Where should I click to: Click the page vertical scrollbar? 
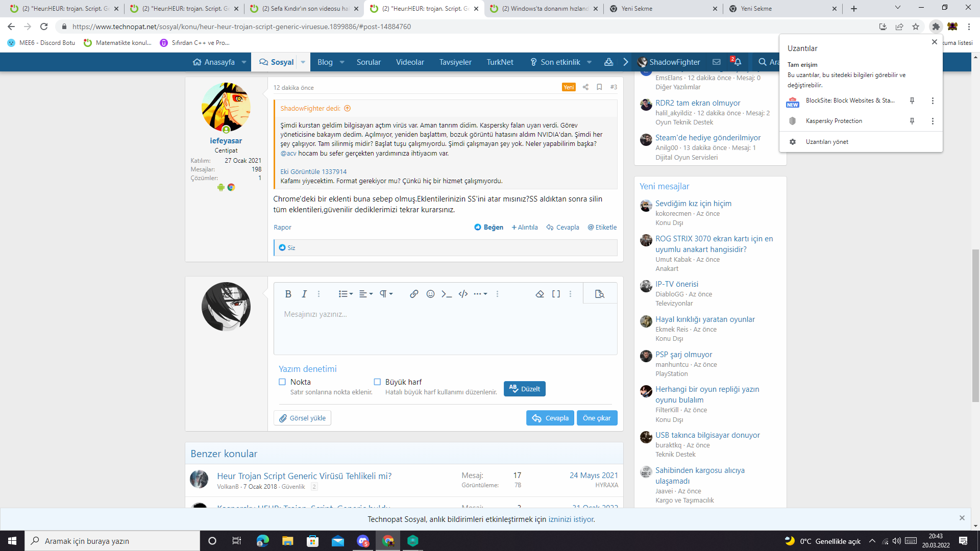[975, 327]
